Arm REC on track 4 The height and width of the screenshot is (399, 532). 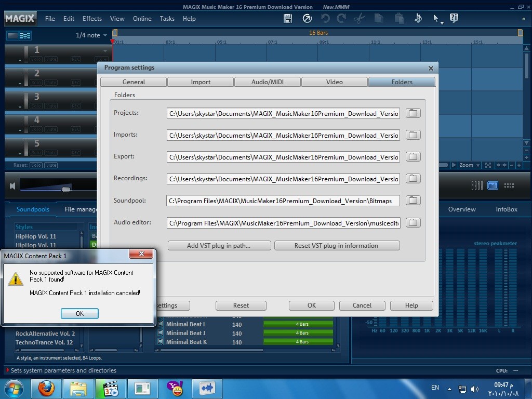click(x=76, y=129)
